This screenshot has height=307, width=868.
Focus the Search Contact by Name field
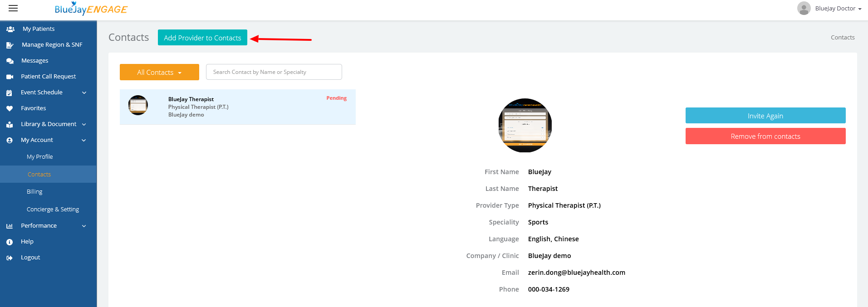[x=274, y=72]
